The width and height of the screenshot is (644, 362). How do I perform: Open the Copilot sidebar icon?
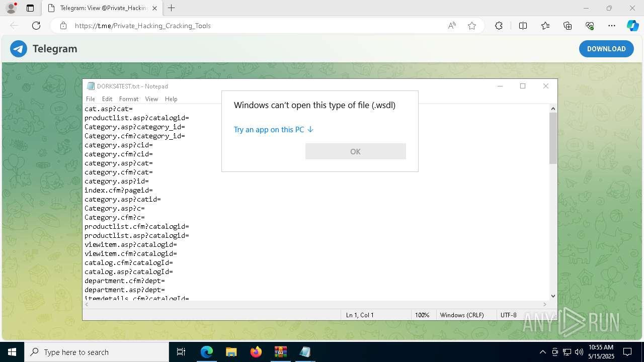[x=632, y=26]
